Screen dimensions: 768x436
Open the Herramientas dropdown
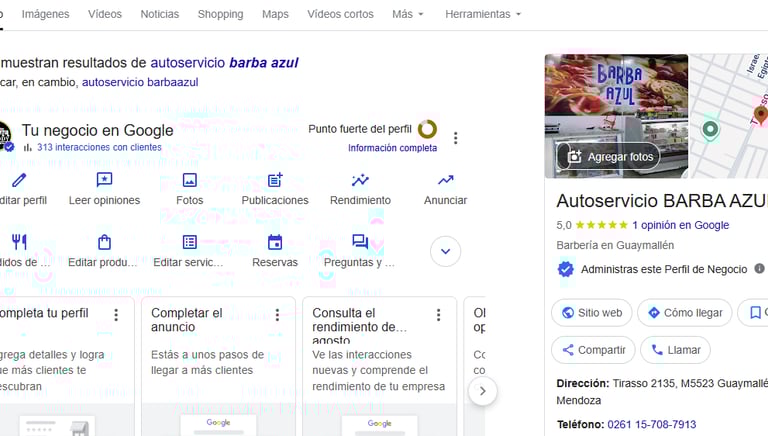[x=483, y=14]
